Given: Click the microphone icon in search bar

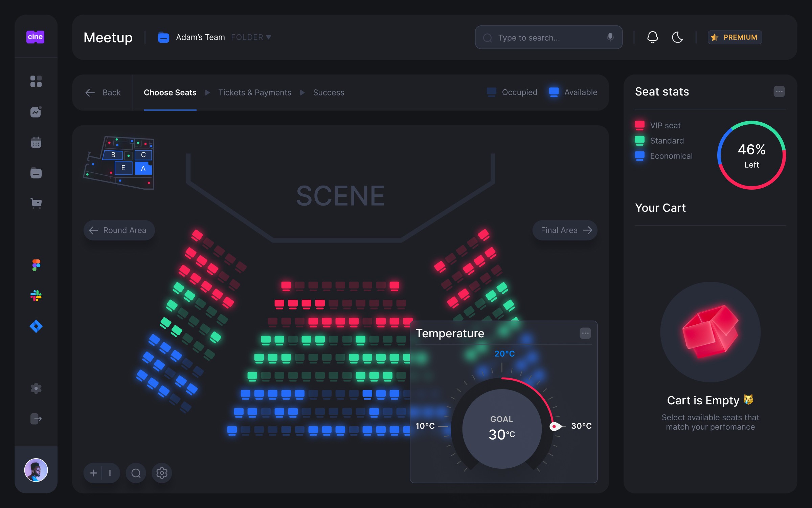Looking at the screenshot, I should (x=610, y=37).
